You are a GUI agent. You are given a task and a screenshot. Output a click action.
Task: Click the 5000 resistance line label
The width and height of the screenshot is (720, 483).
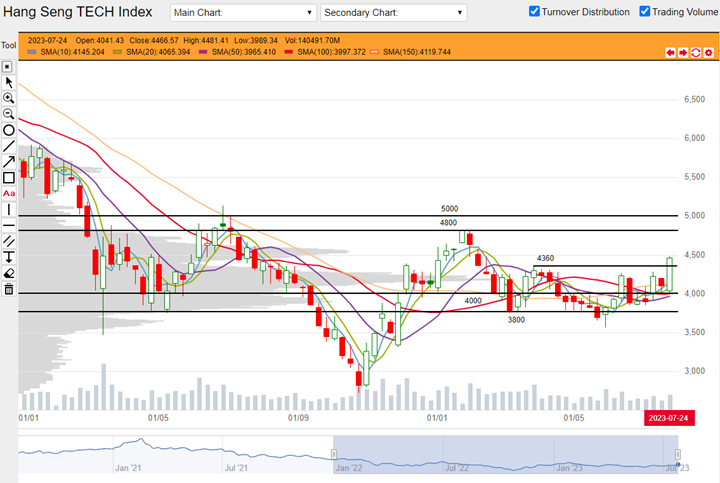tap(450, 209)
